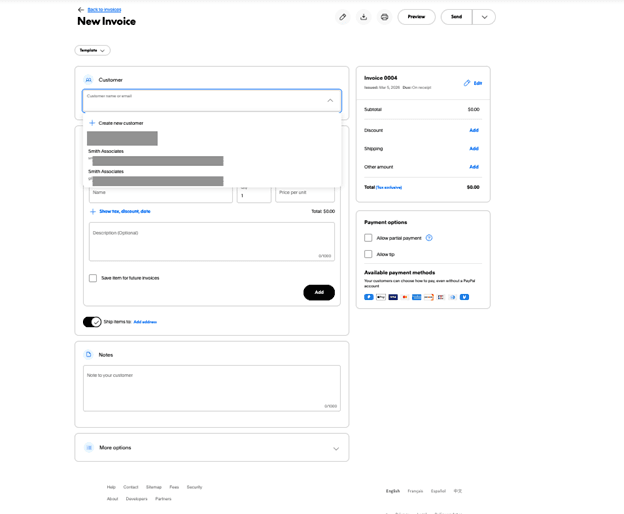Follow the Back to invoices link
Screen dimensions: 624x514
tap(104, 10)
